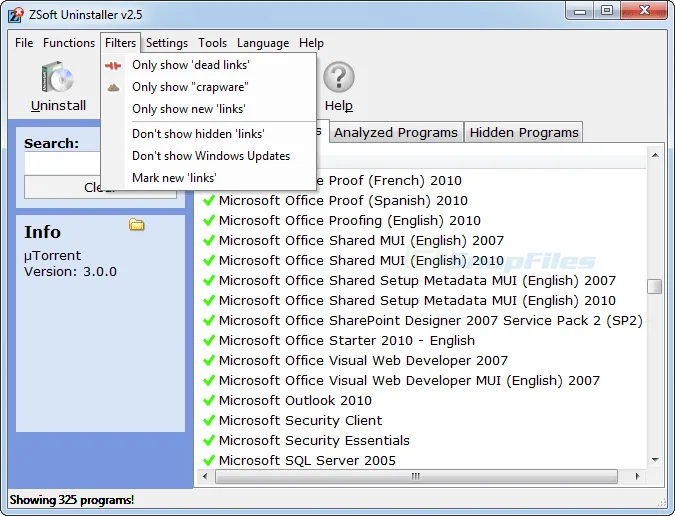Select Microsoft Office Shared Setup Metadata MUI (English) 2010
This screenshot has height=516, width=675.
(417, 300)
